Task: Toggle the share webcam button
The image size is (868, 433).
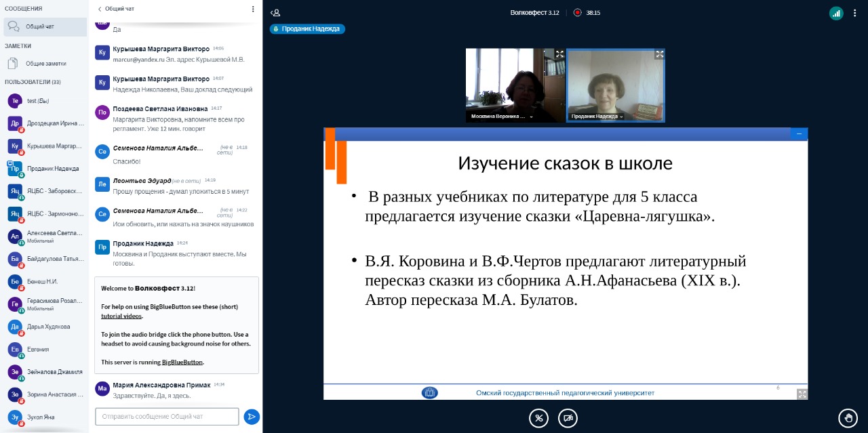Action: click(x=568, y=418)
